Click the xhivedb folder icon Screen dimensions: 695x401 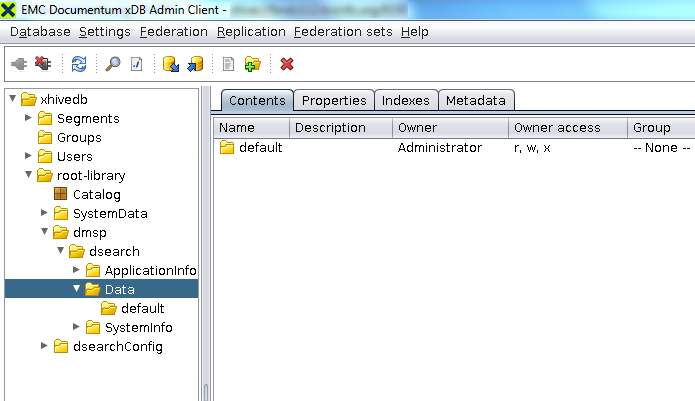pos(29,99)
